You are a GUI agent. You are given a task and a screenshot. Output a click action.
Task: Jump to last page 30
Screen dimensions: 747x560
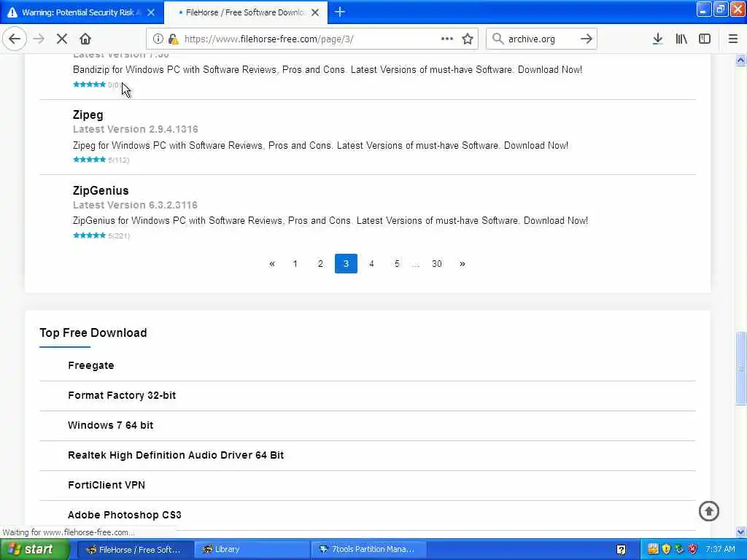point(436,264)
